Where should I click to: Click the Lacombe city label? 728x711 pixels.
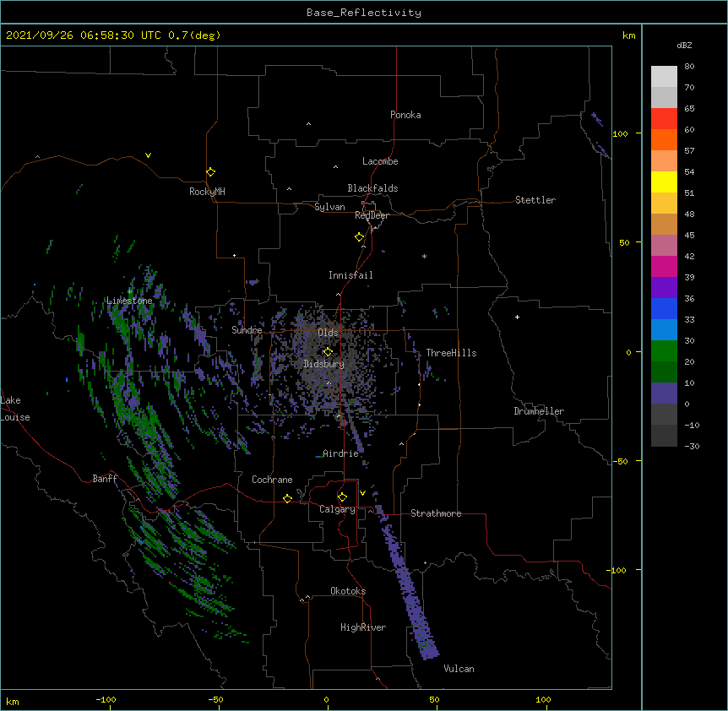point(380,161)
